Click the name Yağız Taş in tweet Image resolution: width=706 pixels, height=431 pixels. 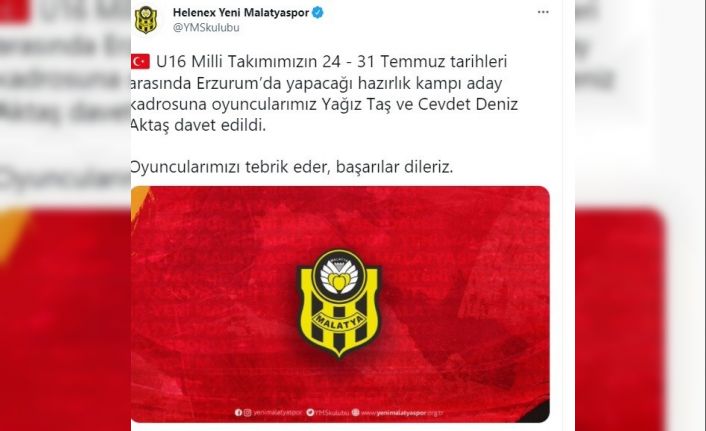click(356, 105)
